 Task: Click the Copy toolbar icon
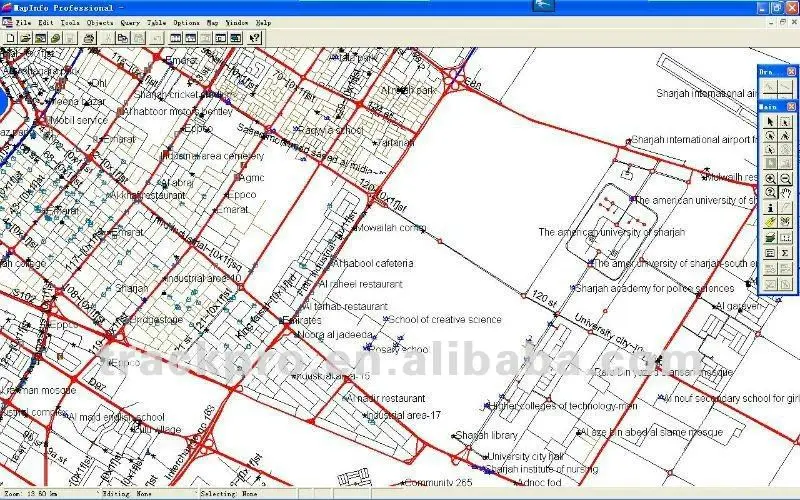pyautogui.click(x=123, y=38)
